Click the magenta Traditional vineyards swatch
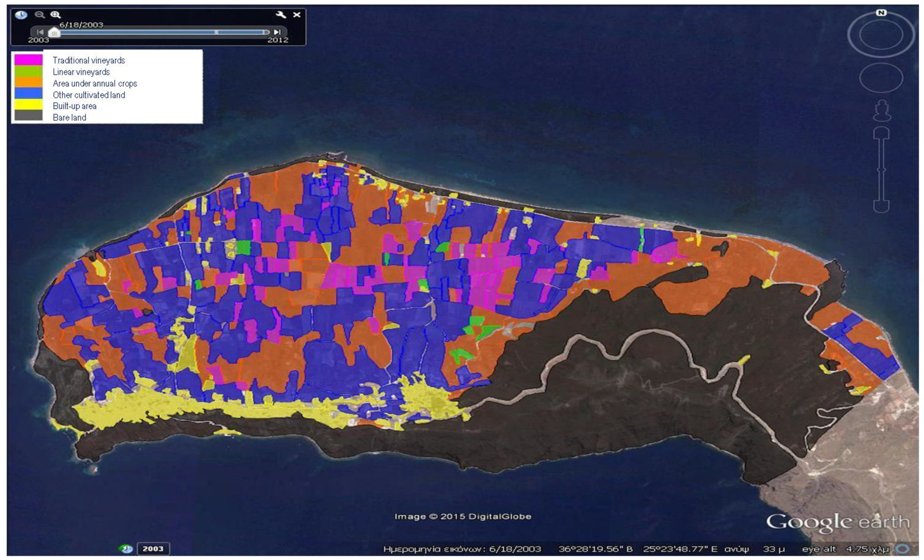The height and width of the screenshot is (560, 924). (x=28, y=60)
